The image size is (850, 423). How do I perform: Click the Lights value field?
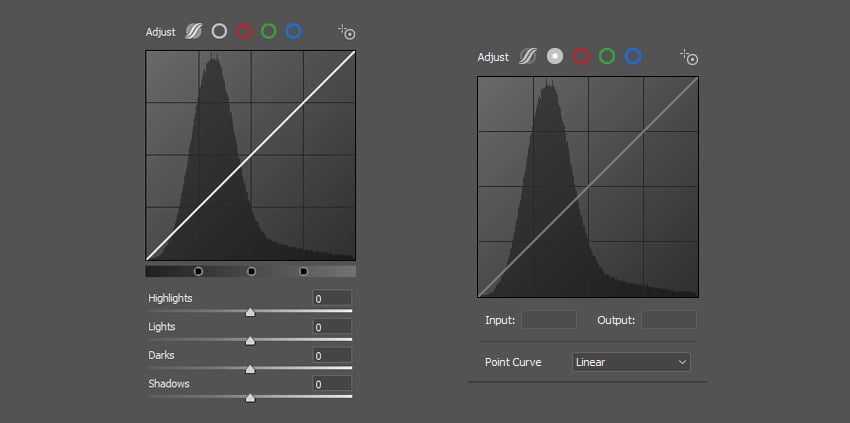point(332,327)
